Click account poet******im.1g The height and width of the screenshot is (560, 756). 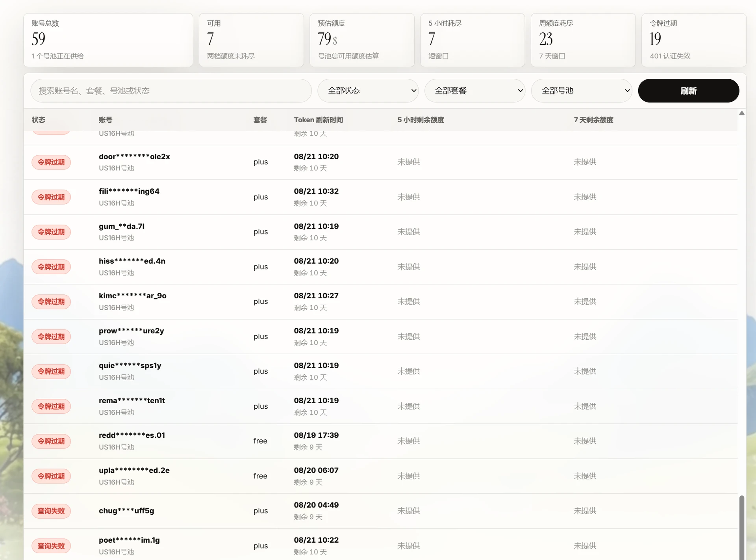(x=129, y=540)
